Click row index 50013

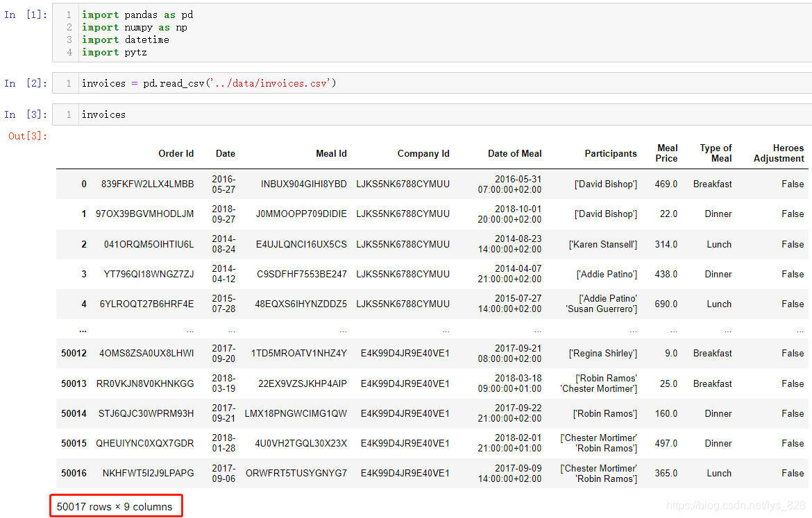pyautogui.click(x=74, y=384)
